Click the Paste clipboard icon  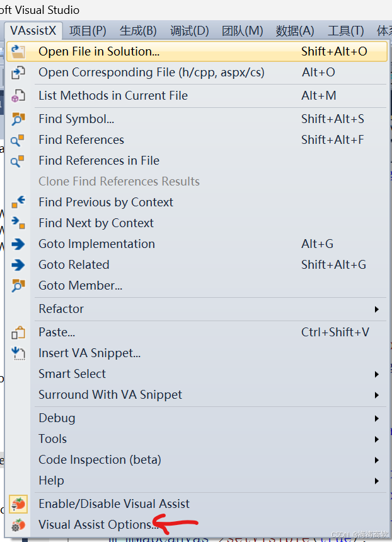(x=18, y=333)
